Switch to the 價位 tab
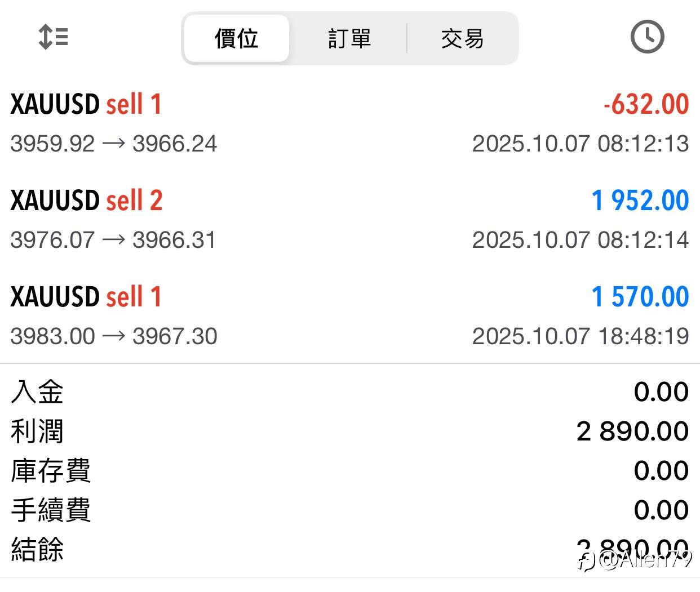The height and width of the screenshot is (592, 700). [237, 39]
